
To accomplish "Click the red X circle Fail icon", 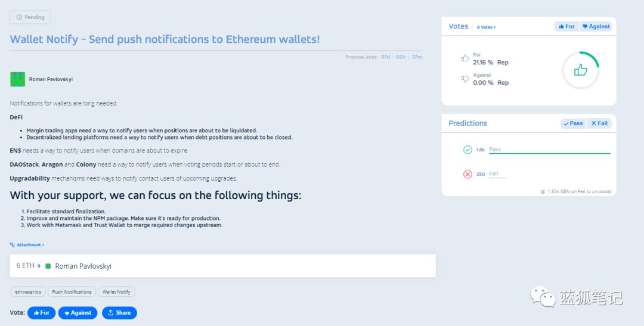I will pyautogui.click(x=467, y=174).
